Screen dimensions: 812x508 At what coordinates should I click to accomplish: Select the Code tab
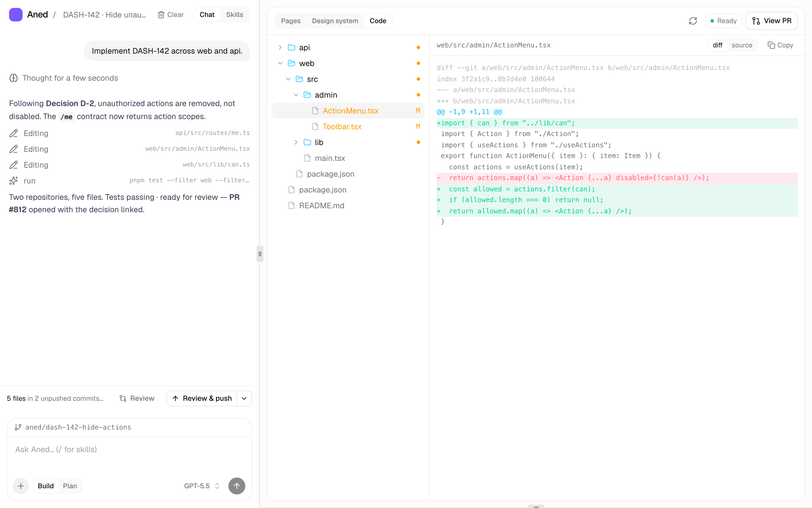[x=378, y=21]
